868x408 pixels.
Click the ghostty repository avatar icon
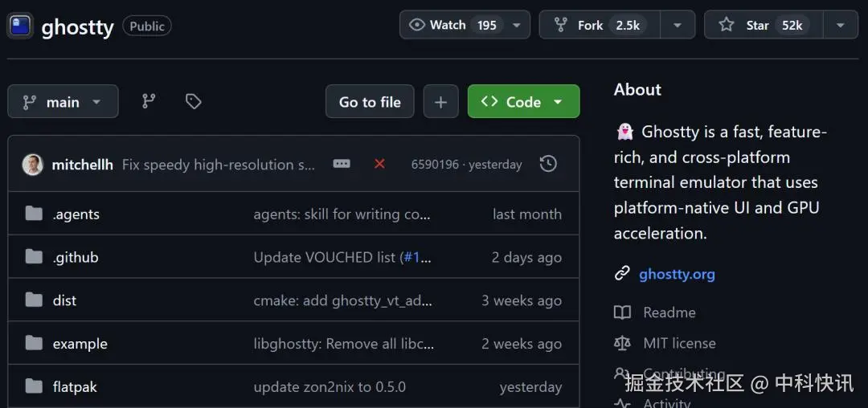point(20,26)
